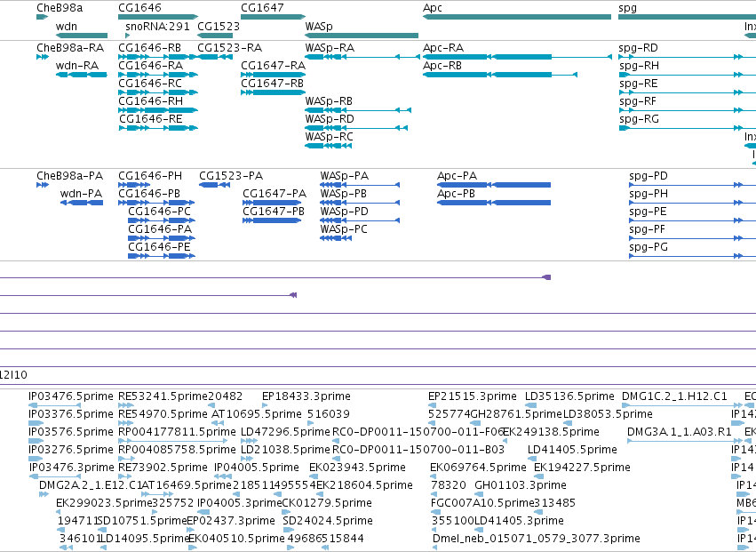Viewport: 756px width, 552px height.
Task: Select transcript Apc-RA
Action: 442,48
